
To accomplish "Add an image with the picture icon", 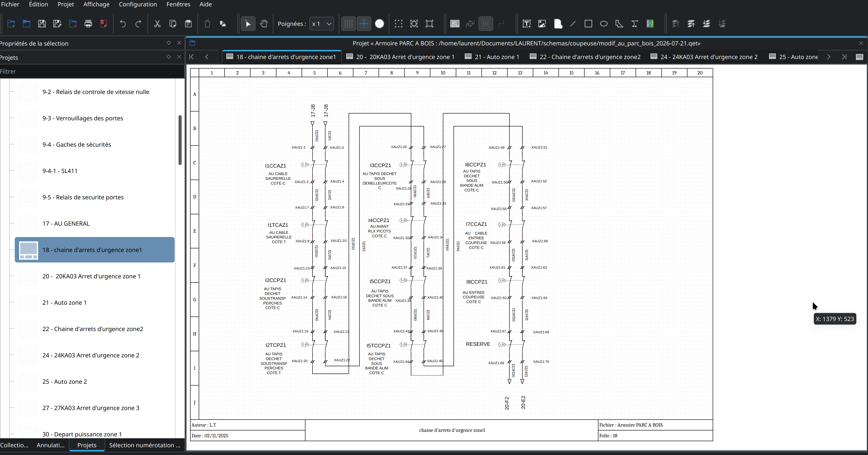I will click(x=542, y=24).
